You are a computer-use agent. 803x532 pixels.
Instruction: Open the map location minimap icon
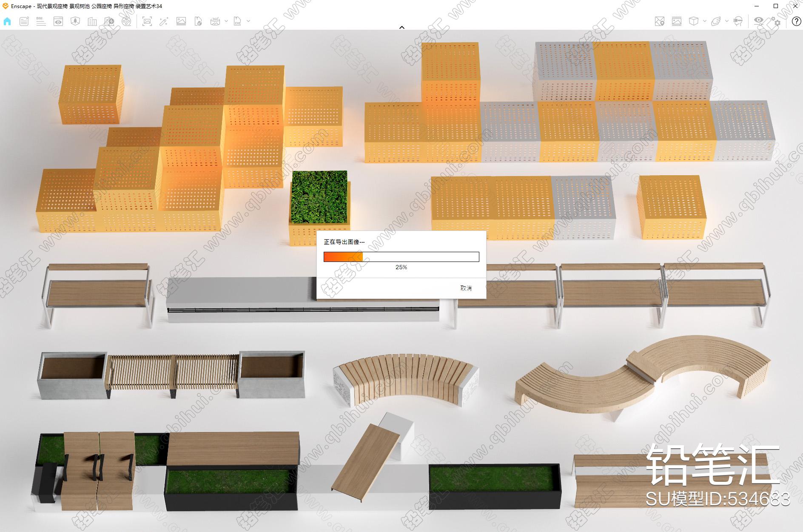point(660,21)
